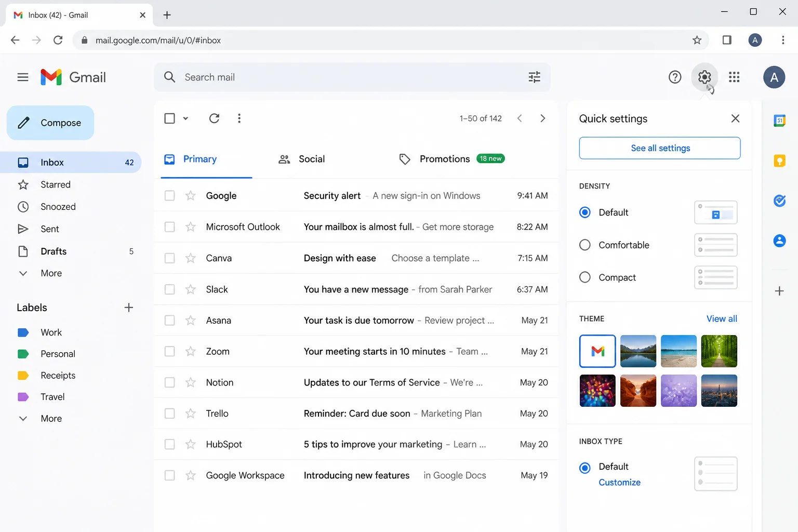Select the Trello email checkbox
Screen dimensions: 798x532
169,414
